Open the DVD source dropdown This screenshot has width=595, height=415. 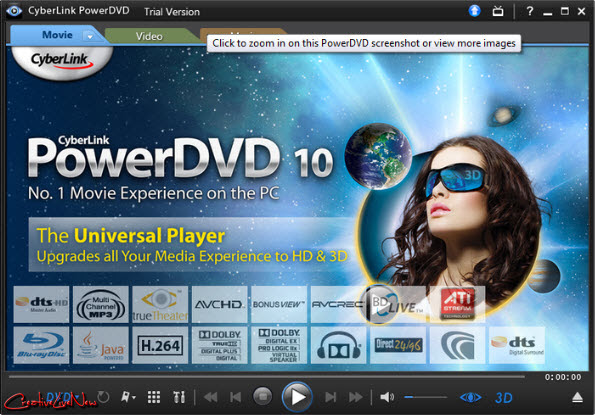pyautogui.click(x=63, y=397)
